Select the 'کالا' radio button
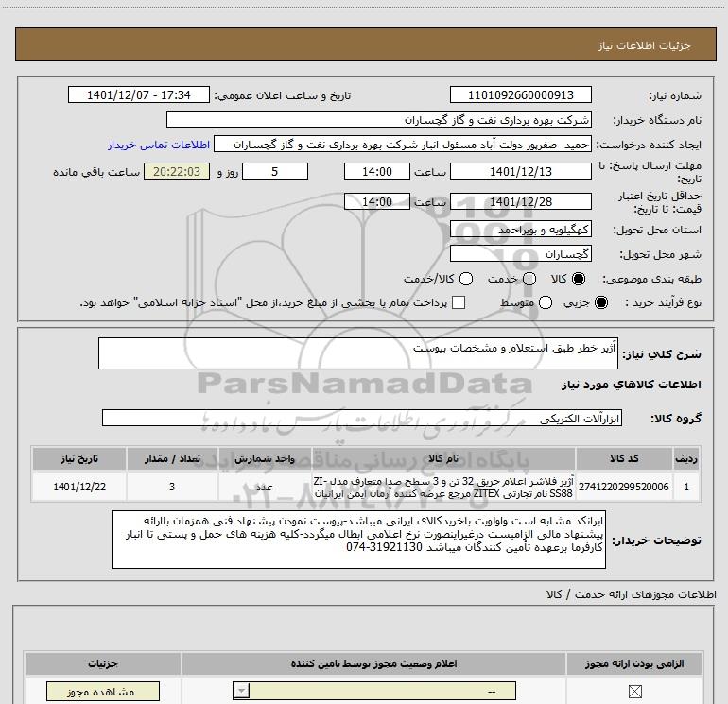 tap(579, 279)
